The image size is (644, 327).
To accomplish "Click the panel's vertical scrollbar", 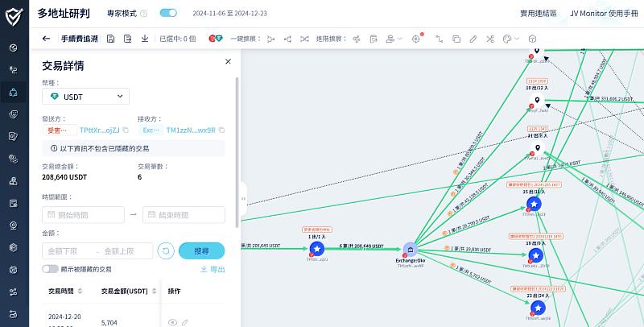I will 237,152.
